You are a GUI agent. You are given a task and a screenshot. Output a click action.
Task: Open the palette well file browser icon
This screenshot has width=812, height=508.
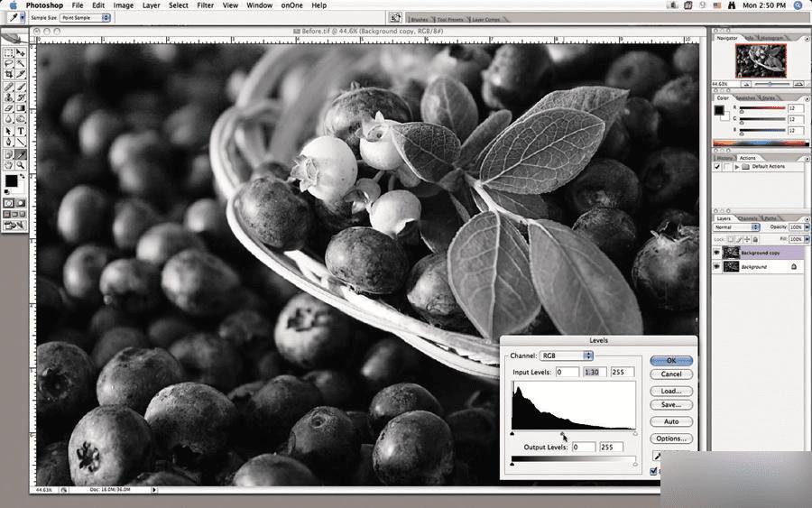(x=395, y=18)
